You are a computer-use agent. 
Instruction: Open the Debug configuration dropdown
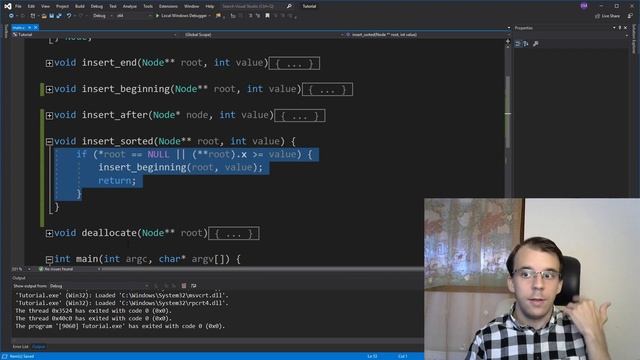tap(102, 16)
